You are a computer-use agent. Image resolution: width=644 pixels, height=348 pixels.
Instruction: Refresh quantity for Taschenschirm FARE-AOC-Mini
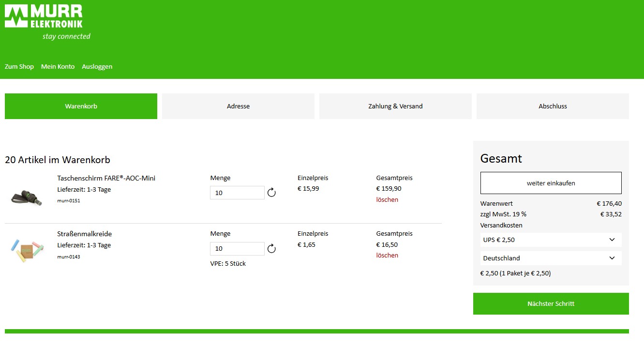pos(271,193)
